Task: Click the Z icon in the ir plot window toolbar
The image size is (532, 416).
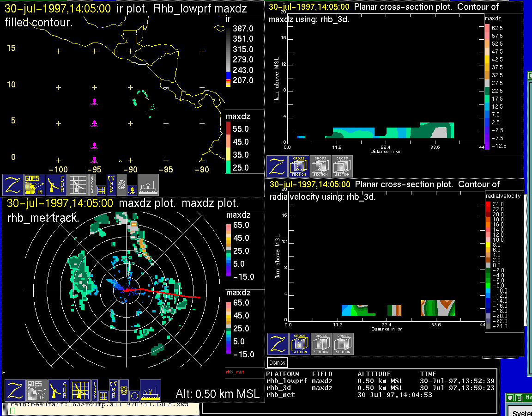Action: 13,185
